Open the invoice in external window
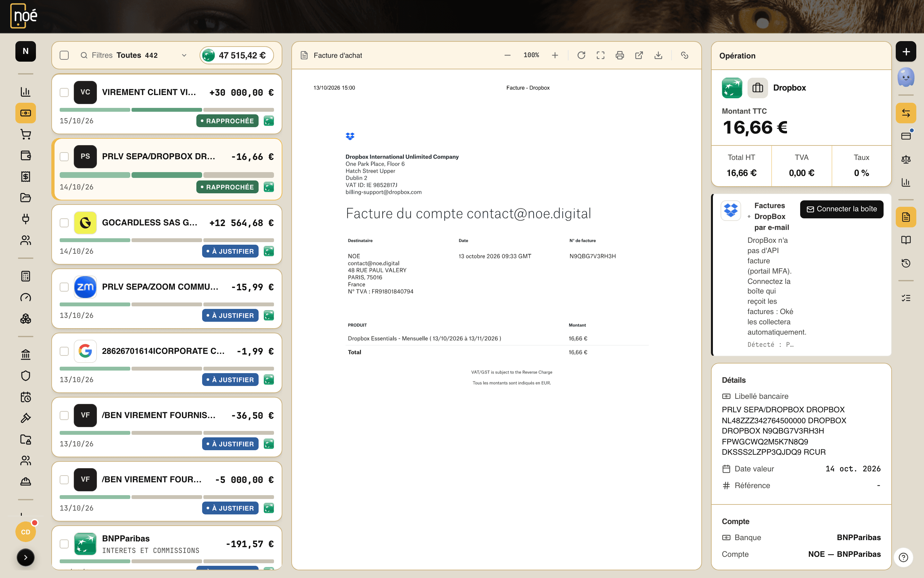The image size is (924, 578). tap(639, 56)
